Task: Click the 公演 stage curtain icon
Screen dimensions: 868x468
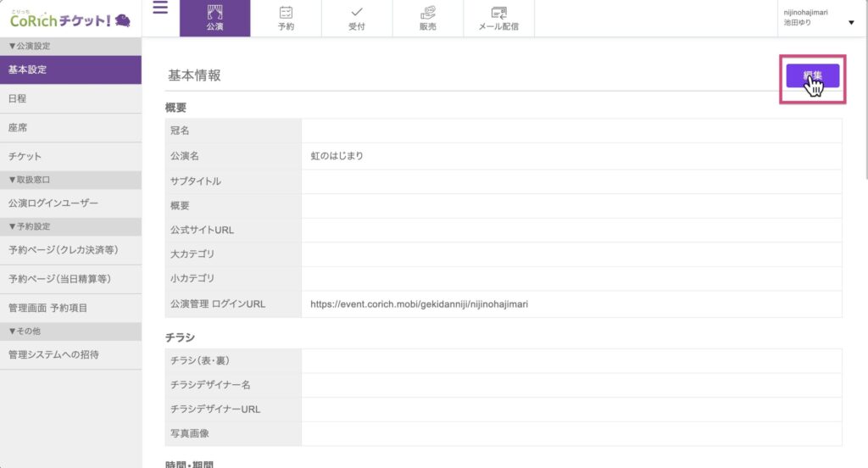Action: [214, 12]
